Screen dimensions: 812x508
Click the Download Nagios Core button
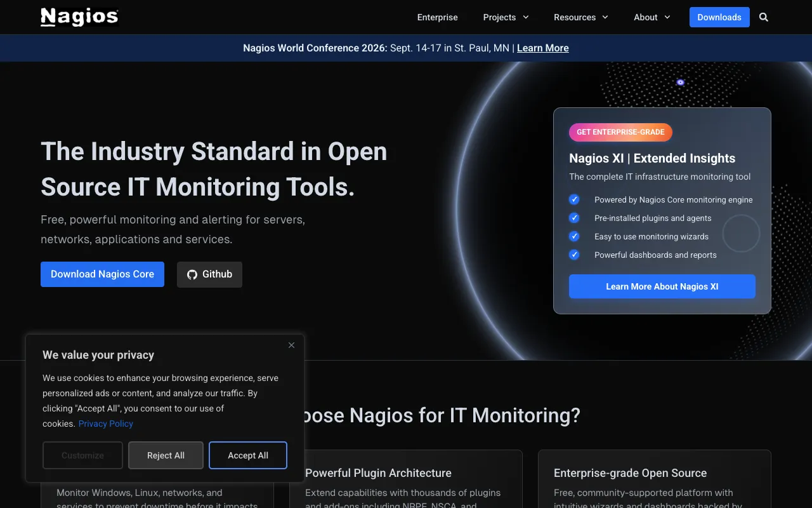pos(102,274)
